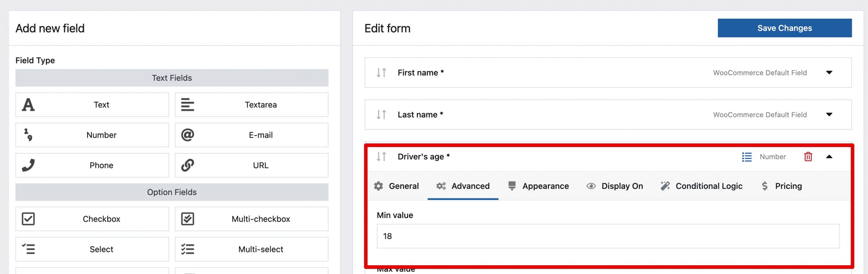Click the Select list icon
Screen dimensions: 868x274
point(28,249)
